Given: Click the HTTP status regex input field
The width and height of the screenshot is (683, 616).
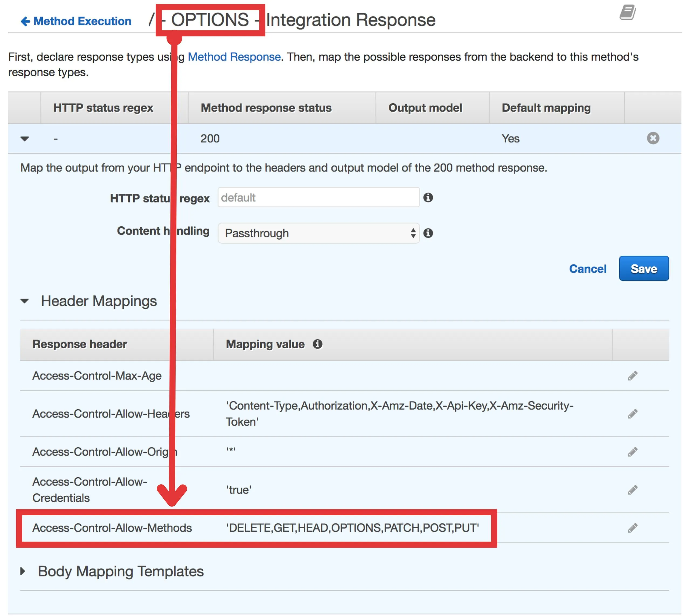Looking at the screenshot, I should pyautogui.click(x=318, y=198).
